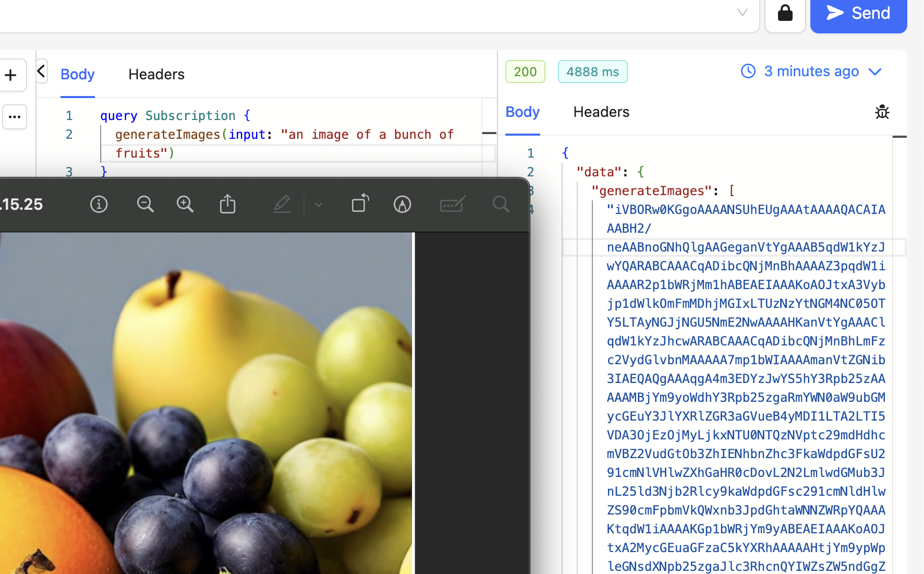
Task: Share the image from Preview toolbar
Action: click(227, 204)
